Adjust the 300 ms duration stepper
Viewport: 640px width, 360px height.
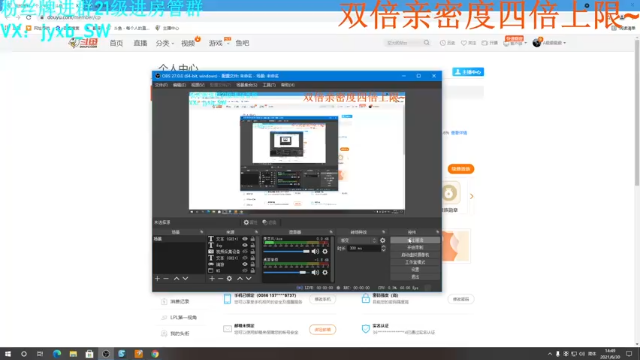coord(383,248)
